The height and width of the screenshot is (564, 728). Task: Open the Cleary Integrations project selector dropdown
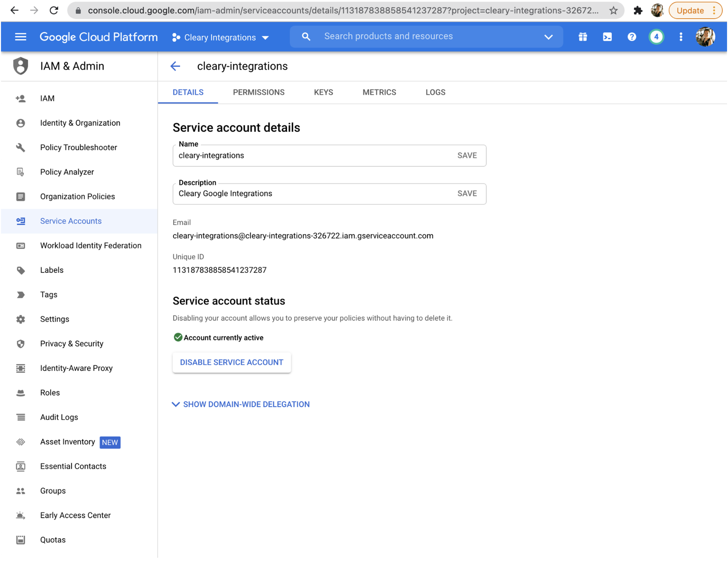click(220, 37)
